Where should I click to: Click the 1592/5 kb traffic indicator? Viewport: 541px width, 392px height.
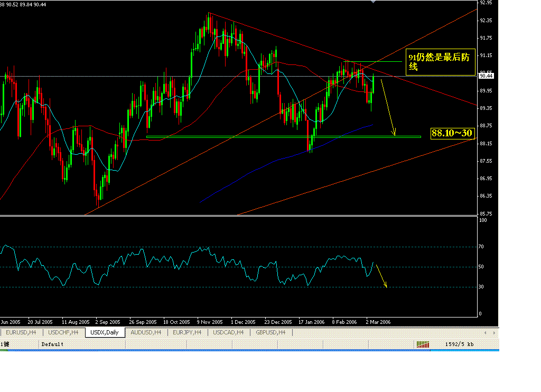pyautogui.click(x=459, y=344)
